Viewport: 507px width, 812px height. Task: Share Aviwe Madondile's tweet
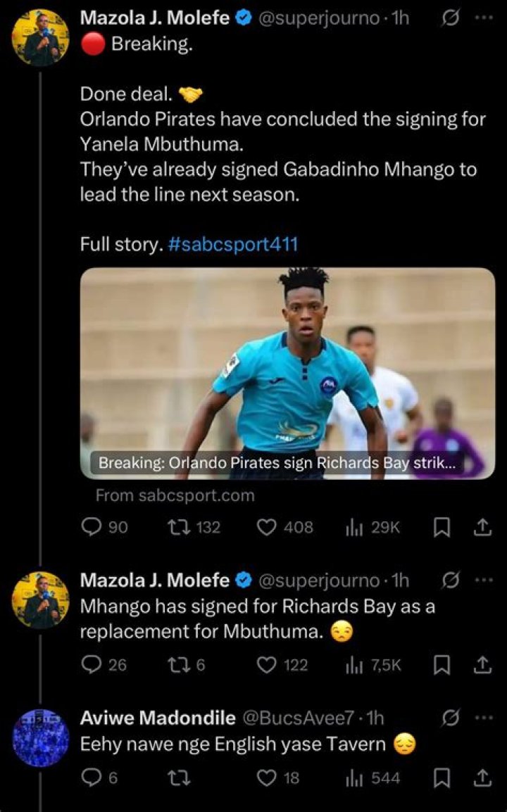point(482,778)
